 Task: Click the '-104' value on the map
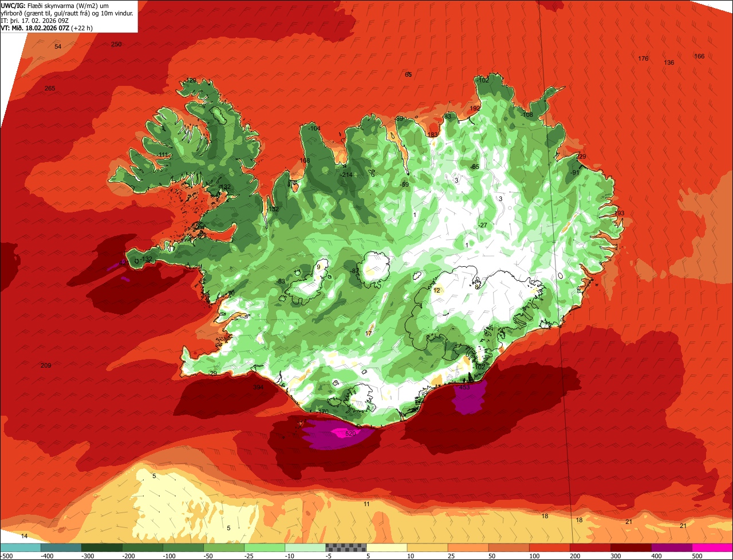coord(314,128)
